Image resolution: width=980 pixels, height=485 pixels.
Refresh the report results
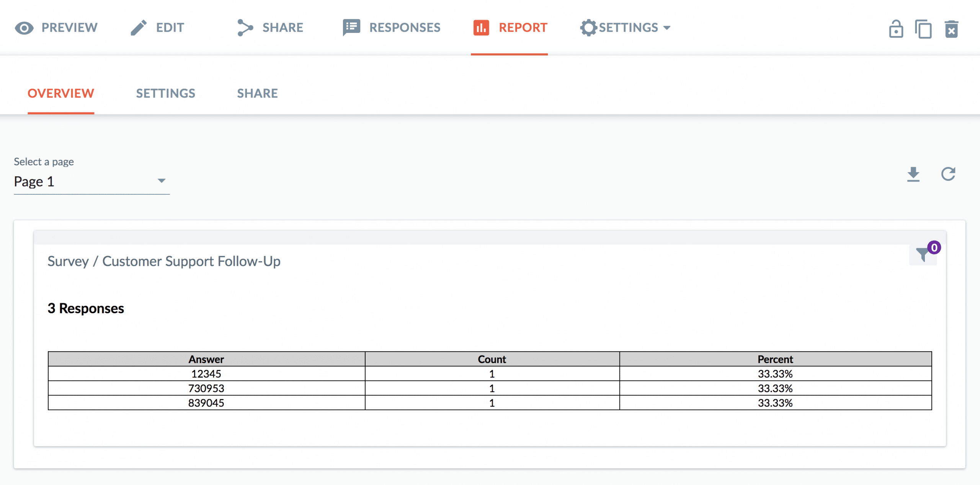(948, 174)
